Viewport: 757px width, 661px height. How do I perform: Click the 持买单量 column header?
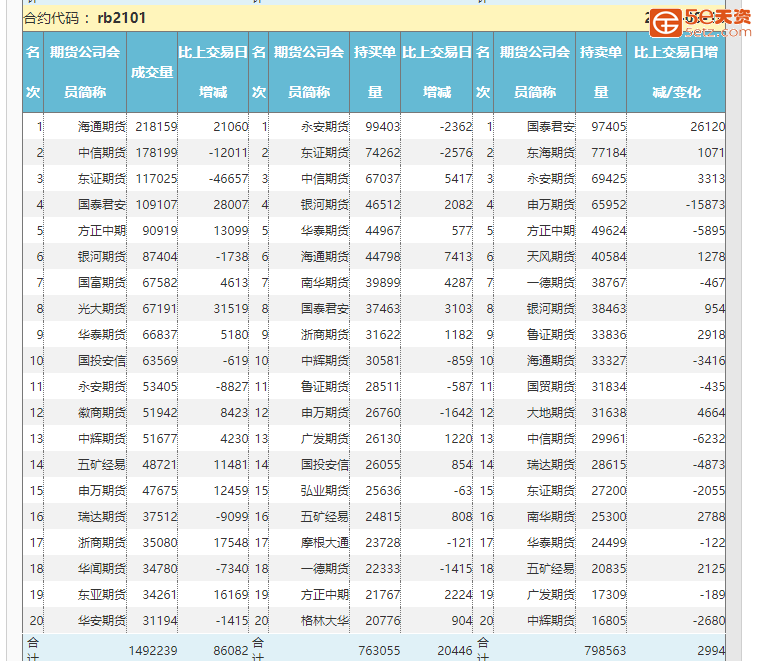(x=375, y=72)
